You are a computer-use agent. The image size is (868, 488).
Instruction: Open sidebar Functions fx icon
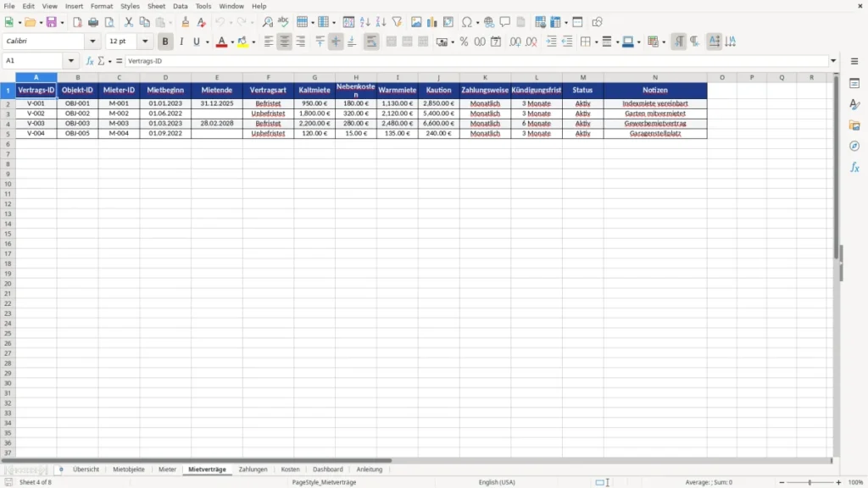[x=854, y=167]
